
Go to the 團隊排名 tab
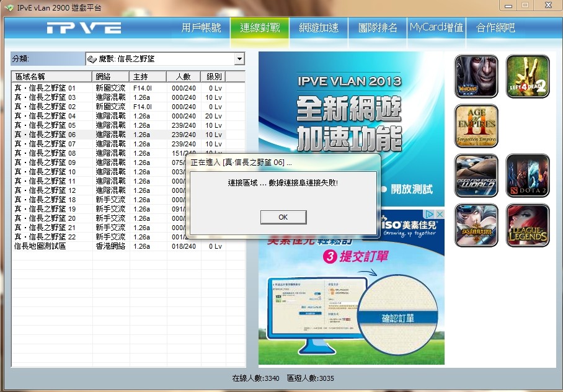point(378,28)
